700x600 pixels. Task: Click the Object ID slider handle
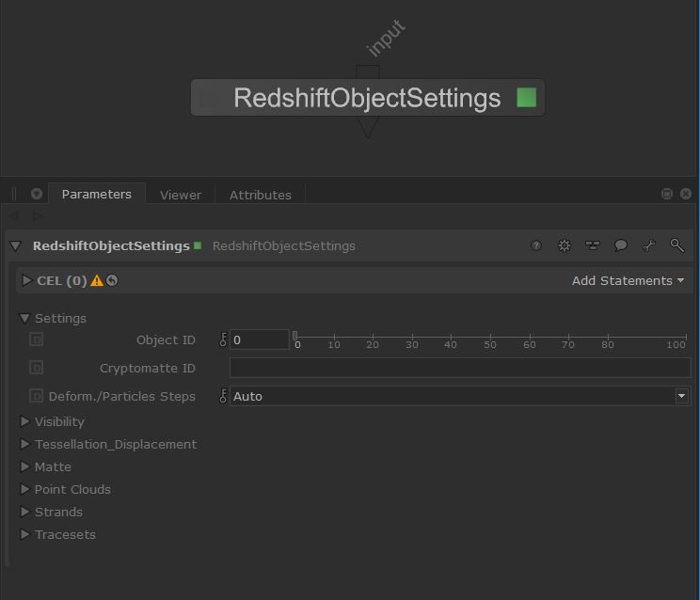pyautogui.click(x=294, y=335)
